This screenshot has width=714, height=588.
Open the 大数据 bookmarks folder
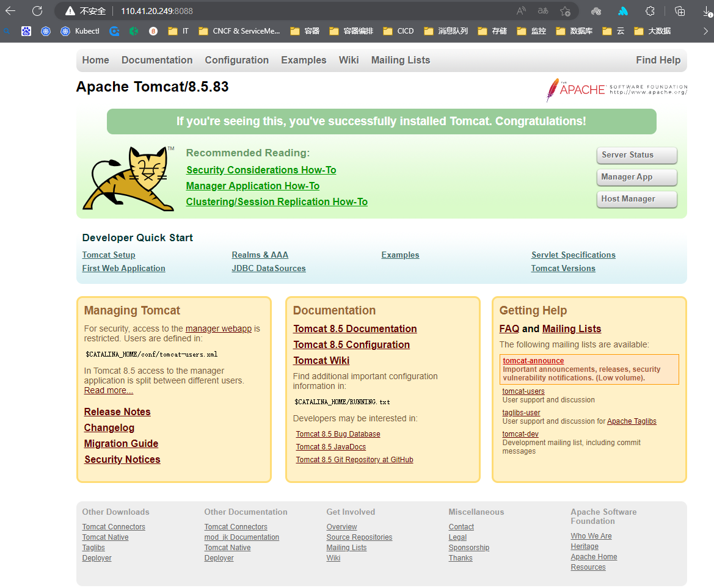point(652,31)
